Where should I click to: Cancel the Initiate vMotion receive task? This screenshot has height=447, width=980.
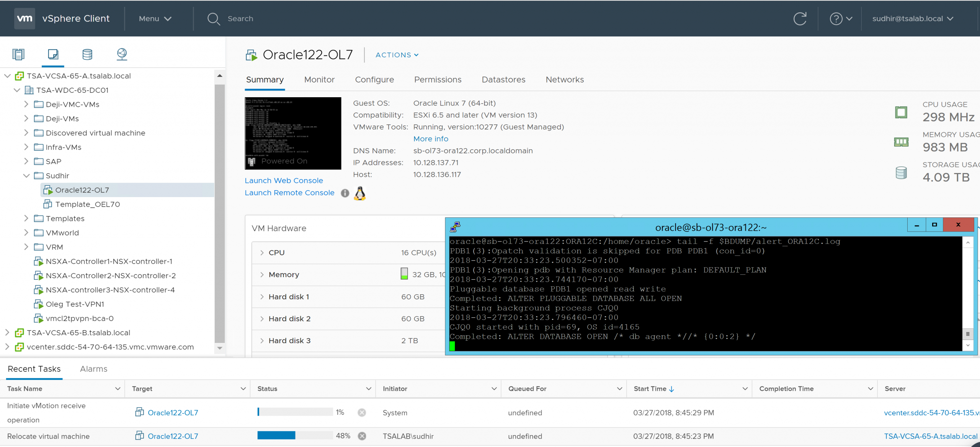pos(362,412)
